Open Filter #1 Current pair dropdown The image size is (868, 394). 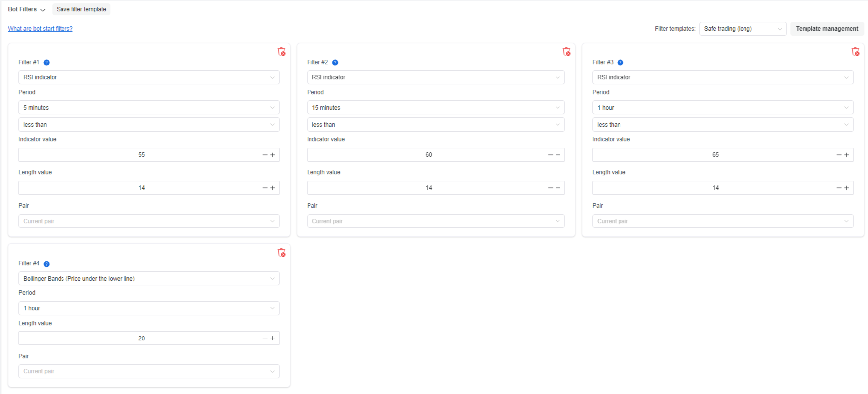click(149, 221)
